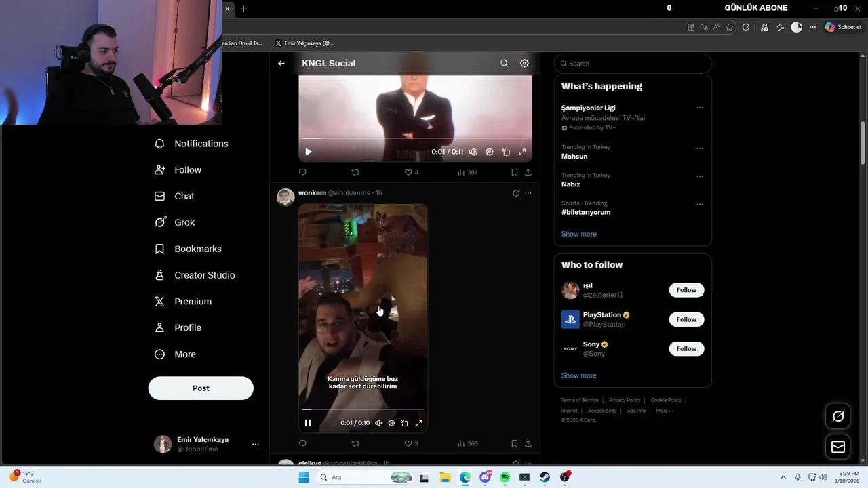Repost the post with 4 likes
The width and height of the screenshot is (868, 488).
355,172
